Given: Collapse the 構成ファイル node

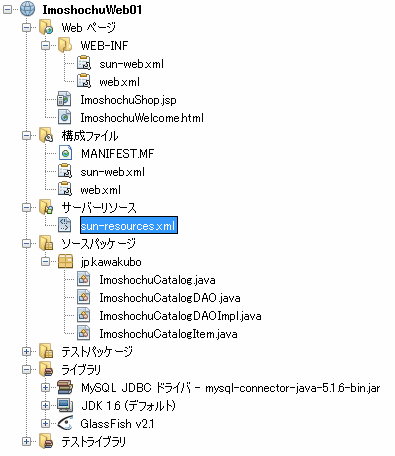Looking at the screenshot, I should pos(27,135).
